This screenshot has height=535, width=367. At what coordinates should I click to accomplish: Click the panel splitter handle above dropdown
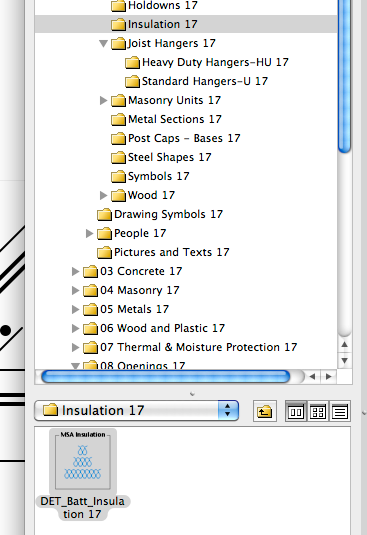pos(192,394)
